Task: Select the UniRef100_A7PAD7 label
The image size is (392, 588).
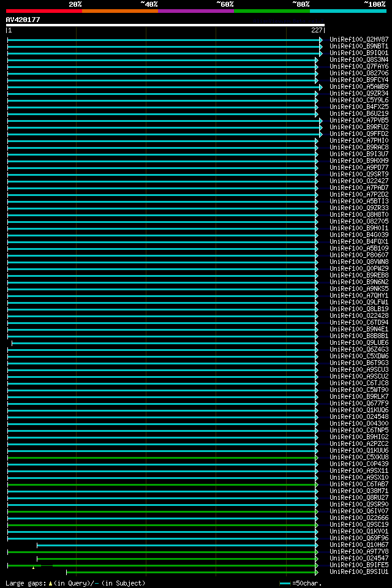Action: [x=359, y=188]
